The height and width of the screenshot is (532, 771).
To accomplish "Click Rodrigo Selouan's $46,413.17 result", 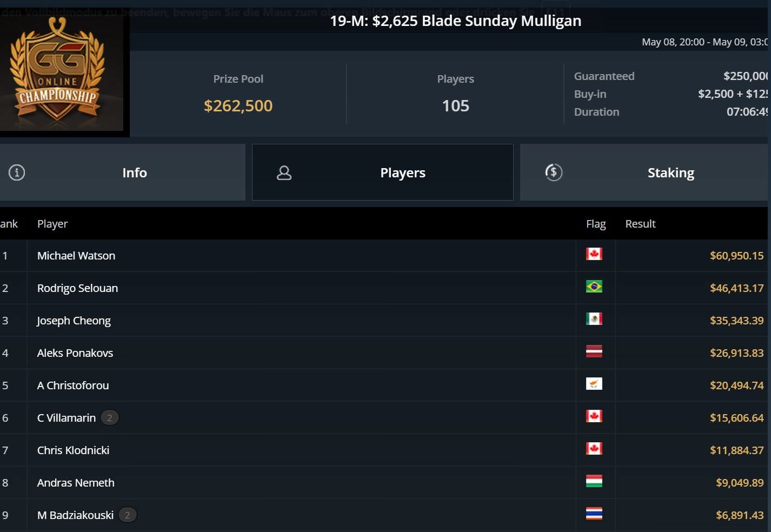I will pyautogui.click(x=736, y=288).
